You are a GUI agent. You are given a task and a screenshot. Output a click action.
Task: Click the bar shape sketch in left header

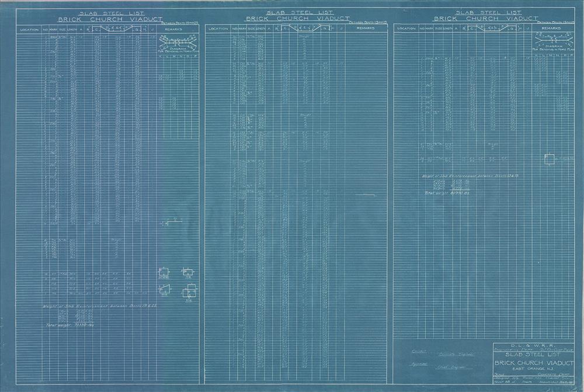[x=116, y=27]
